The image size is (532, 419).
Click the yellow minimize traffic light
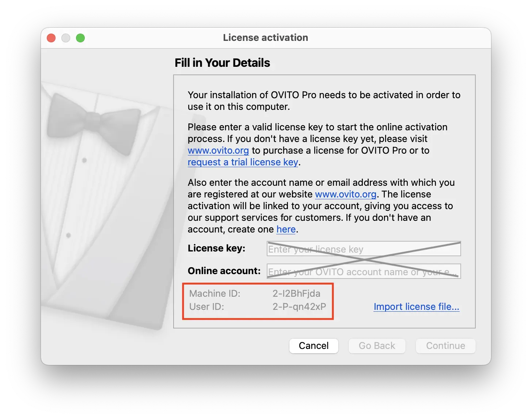(x=66, y=38)
